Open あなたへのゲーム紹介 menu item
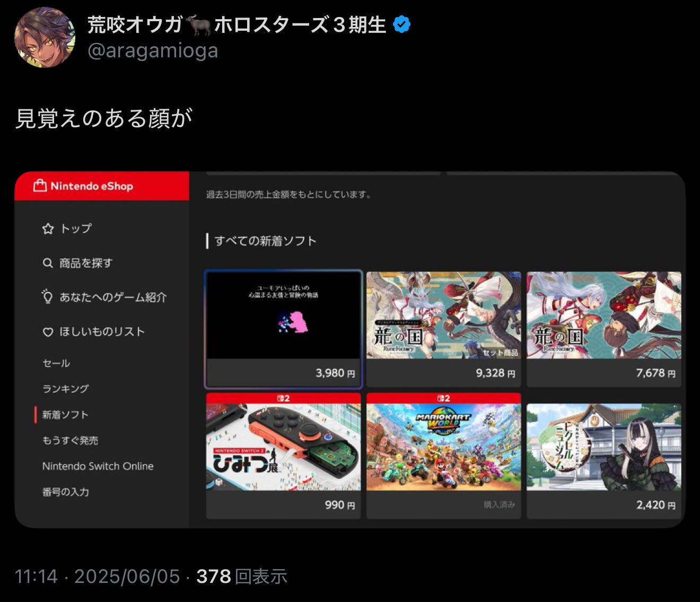The width and height of the screenshot is (700, 602). pos(113,298)
